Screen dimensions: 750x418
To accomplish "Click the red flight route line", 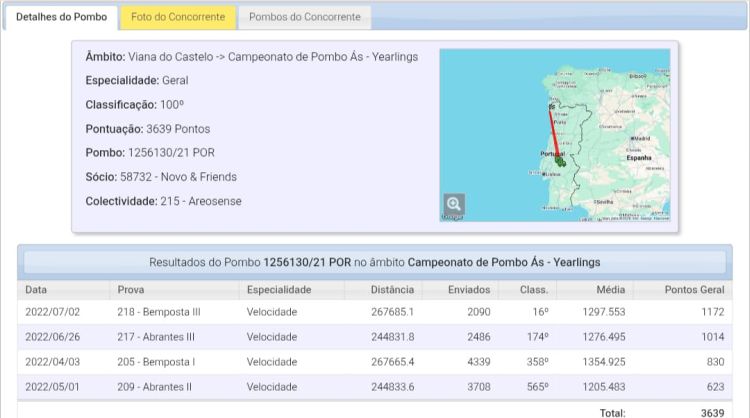I will 554,132.
